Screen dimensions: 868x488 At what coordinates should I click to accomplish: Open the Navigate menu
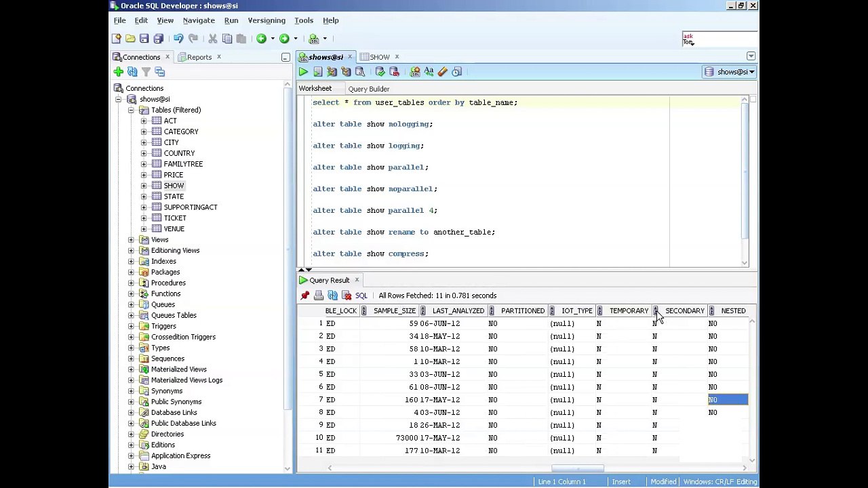(x=199, y=20)
